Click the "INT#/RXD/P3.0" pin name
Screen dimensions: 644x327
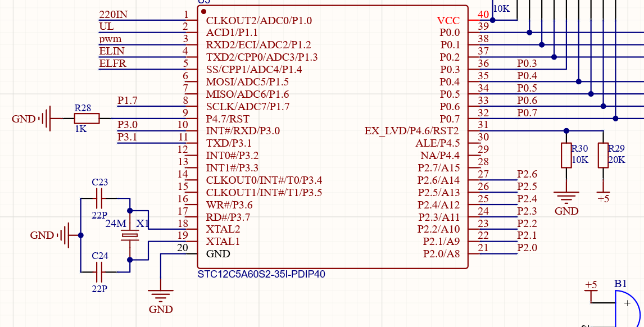(x=243, y=131)
